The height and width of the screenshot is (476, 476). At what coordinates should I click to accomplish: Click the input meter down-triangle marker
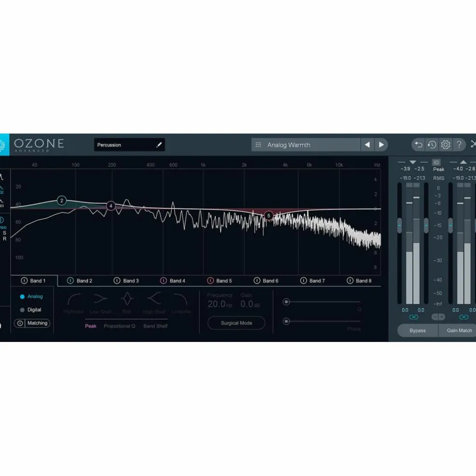tap(413, 162)
